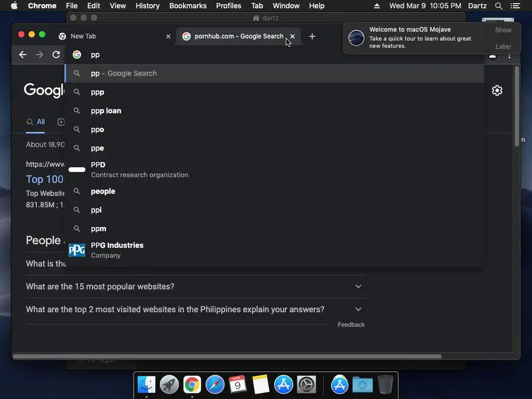Viewport: 532px width, 399px height.
Task: Open App Store from the Dock
Action: click(x=284, y=385)
